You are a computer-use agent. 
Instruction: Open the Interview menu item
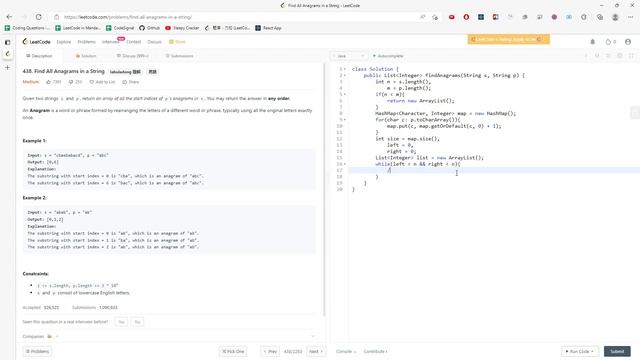click(x=110, y=42)
